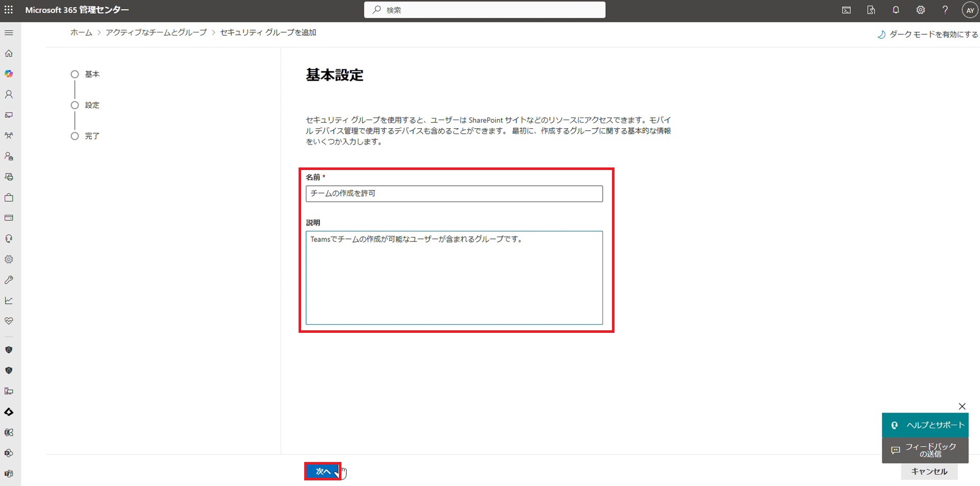Viewport: 980px width, 486px height.
Task: Open the Support headset icon
Action: coord(9,238)
